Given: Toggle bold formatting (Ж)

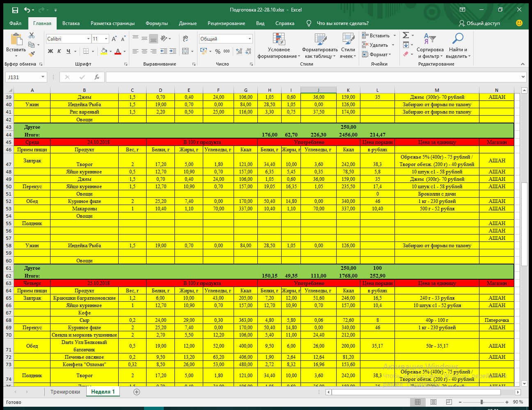Looking at the screenshot, I should [50, 51].
